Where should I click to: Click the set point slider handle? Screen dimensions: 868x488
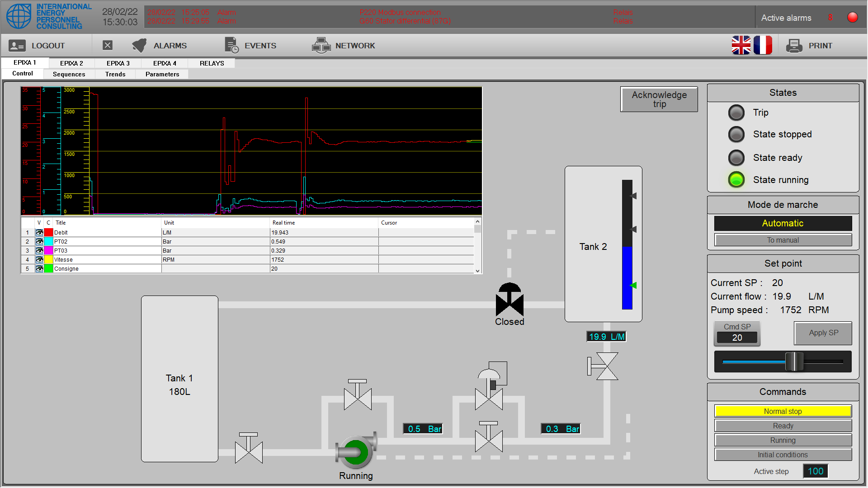[794, 361]
